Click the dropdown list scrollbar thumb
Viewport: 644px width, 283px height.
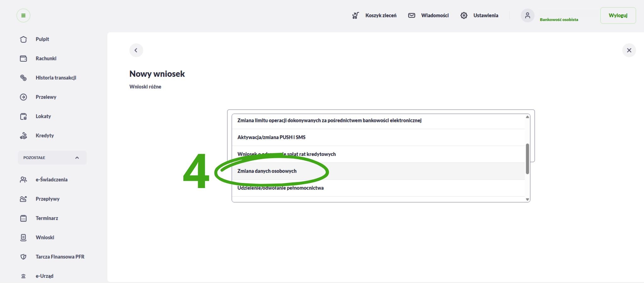coord(527,159)
